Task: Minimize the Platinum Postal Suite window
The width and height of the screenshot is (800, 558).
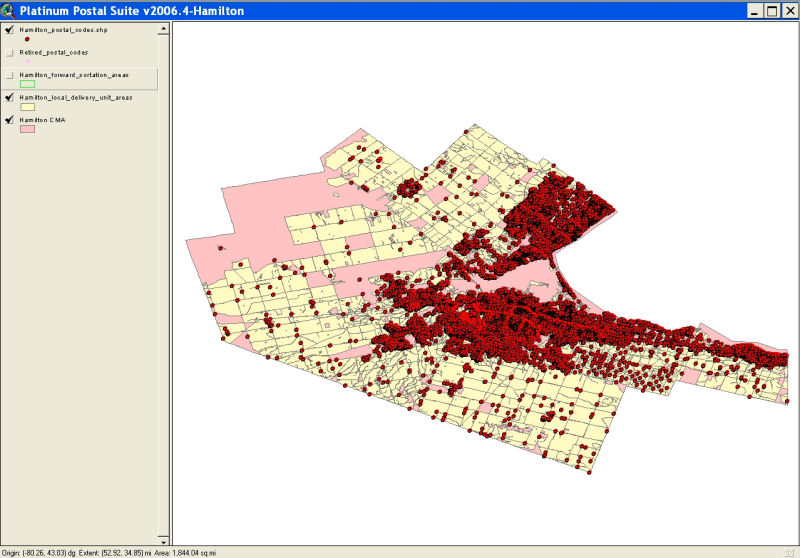Action: 755,11
